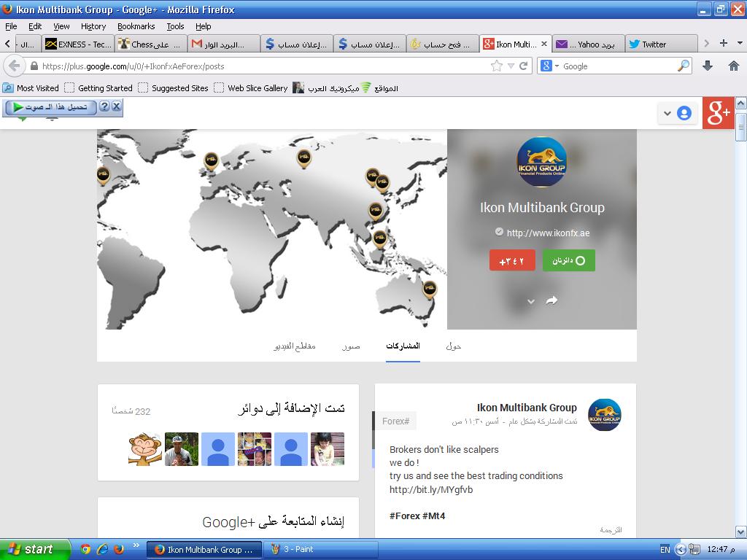Open the Most Visited bookmark

pos(31,87)
